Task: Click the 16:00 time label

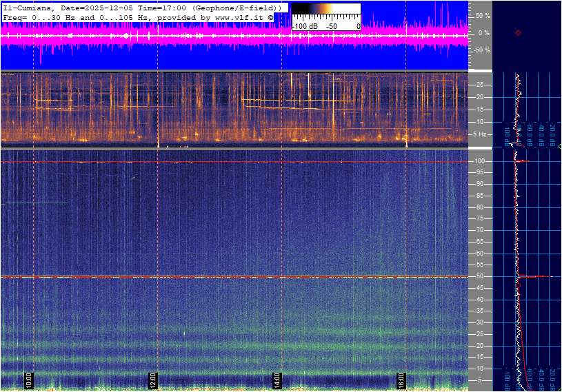Action: coord(401,380)
